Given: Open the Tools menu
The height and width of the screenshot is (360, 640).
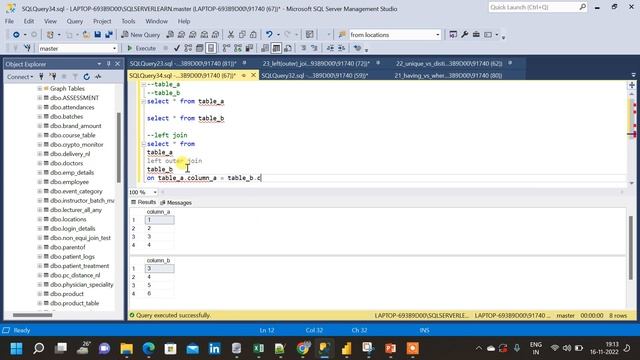Looking at the screenshot, I should pyautogui.click(x=128, y=21).
